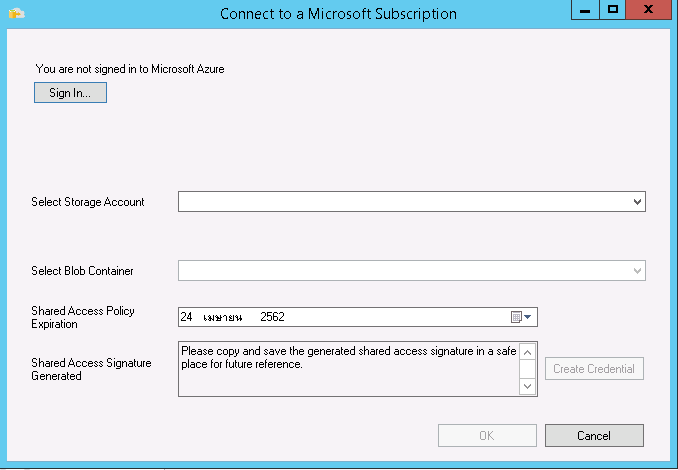Screen dimensions: 678x470
Task: Maximize the Connect to Microsoft Subscription window
Action: (613, 10)
